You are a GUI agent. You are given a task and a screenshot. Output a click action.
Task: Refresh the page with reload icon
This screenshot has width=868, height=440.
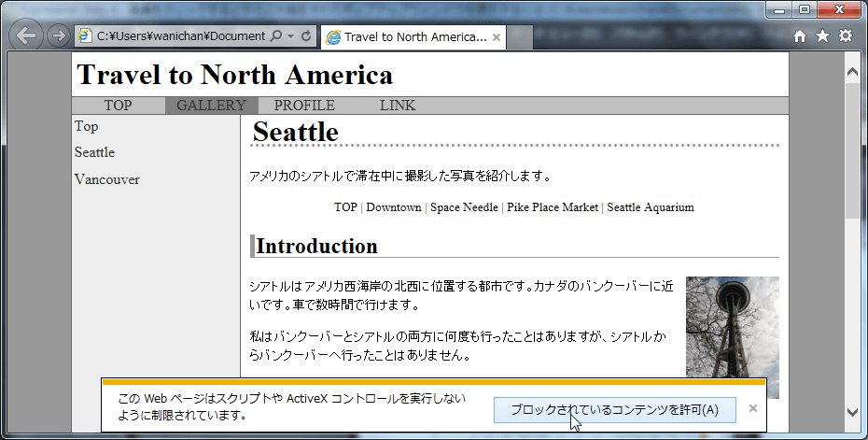click(306, 36)
